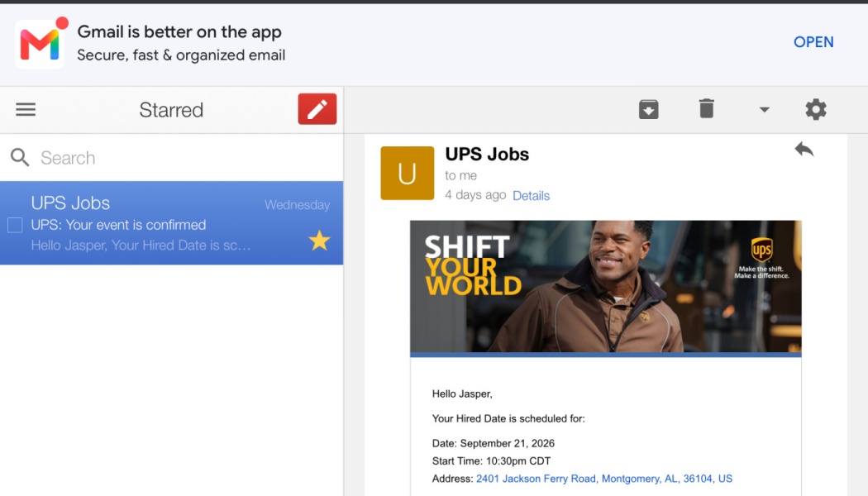Image resolution: width=868 pixels, height=496 pixels.
Task: Select the 'UPS: Your event is confirmed' subject
Action: click(x=118, y=225)
